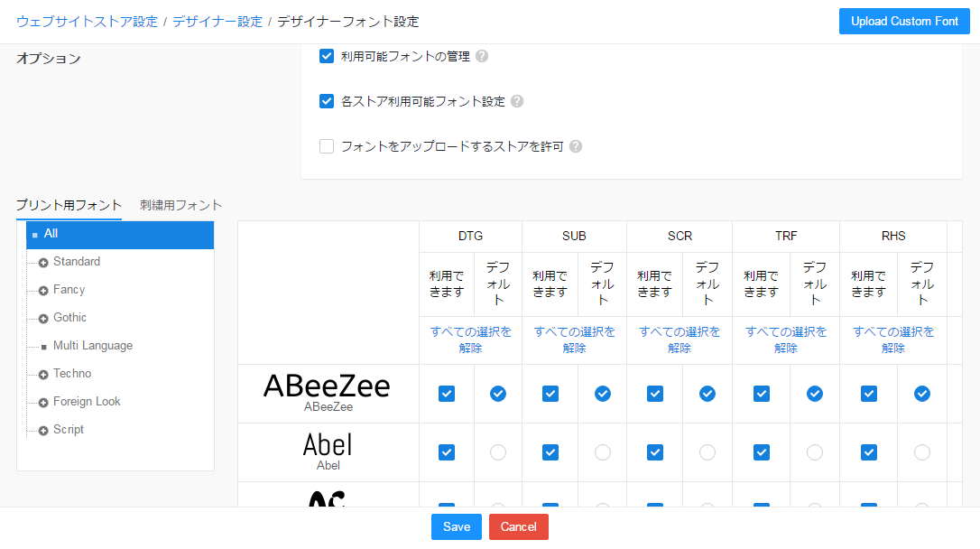Image resolution: width=980 pixels, height=549 pixels.
Task: Click plus icon next to Script
Action: 43,431
